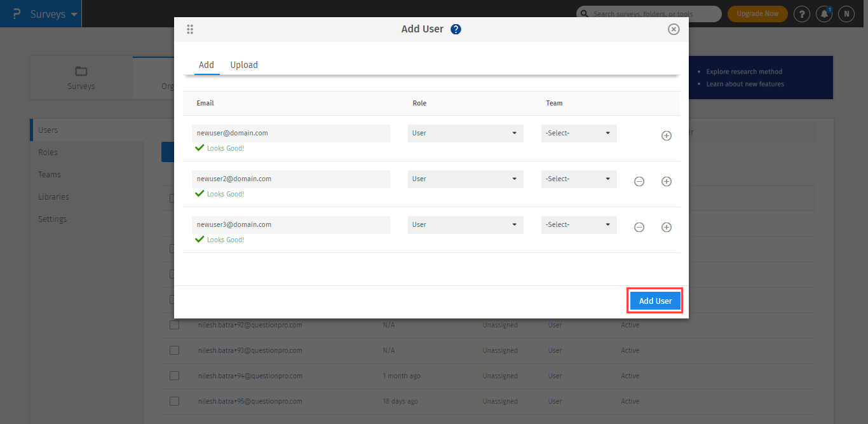The width and height of the screenshot is (868, 424).
Task: Click the newuser2@domain.com email field
Action: pos(291,179)
